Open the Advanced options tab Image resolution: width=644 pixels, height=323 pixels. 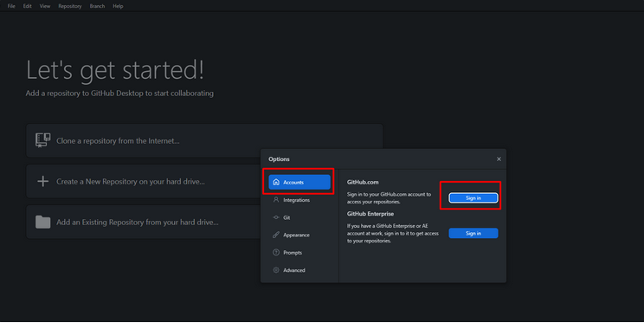click(x=299, y=270)
